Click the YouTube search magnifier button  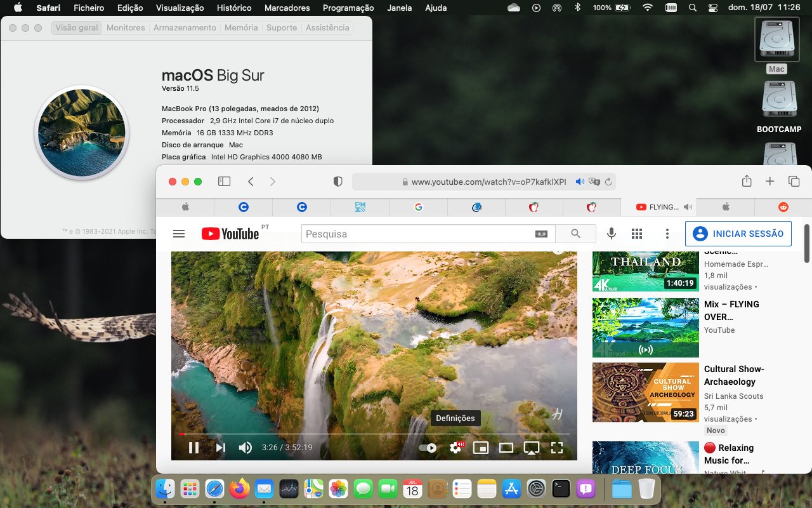[x=575, y=234]
